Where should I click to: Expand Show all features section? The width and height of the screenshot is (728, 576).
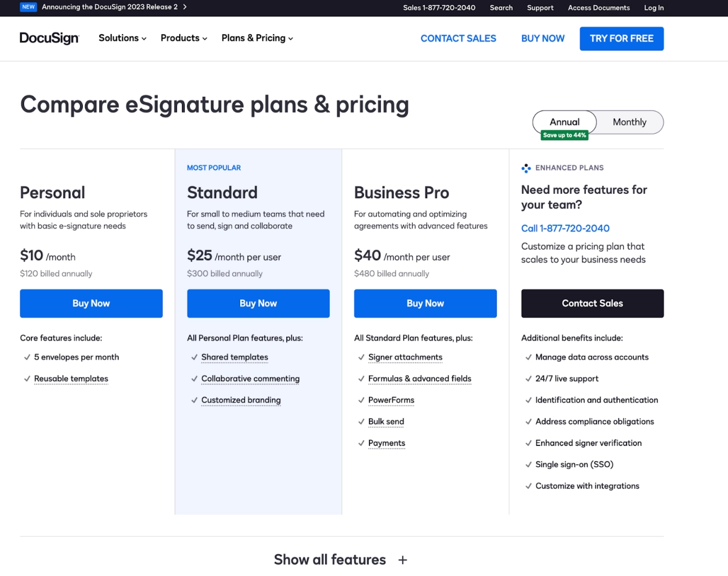pos(340,559)
